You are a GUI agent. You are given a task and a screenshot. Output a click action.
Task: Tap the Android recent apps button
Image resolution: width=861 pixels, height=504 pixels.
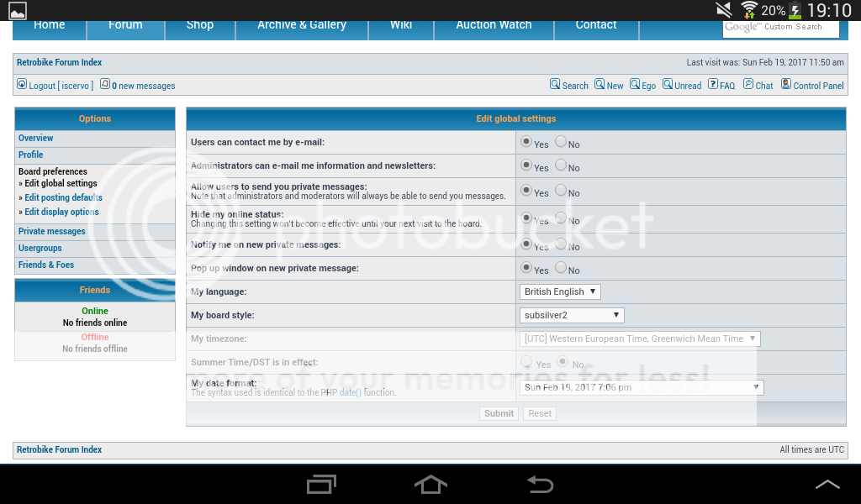(321, 484)
